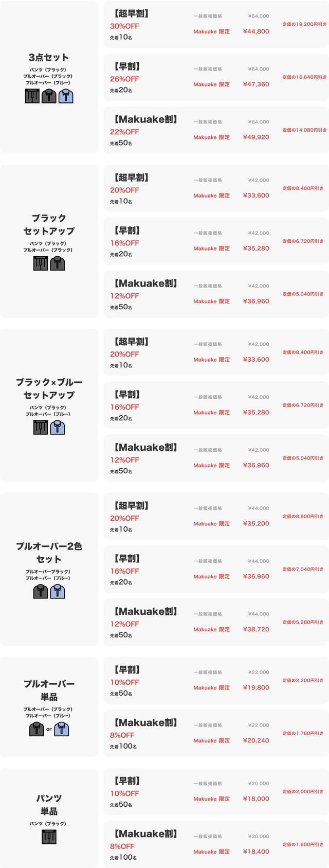
Task: Pick the ¥20,240 Makuake割 8%OFF plan
Action: (216, 733)
